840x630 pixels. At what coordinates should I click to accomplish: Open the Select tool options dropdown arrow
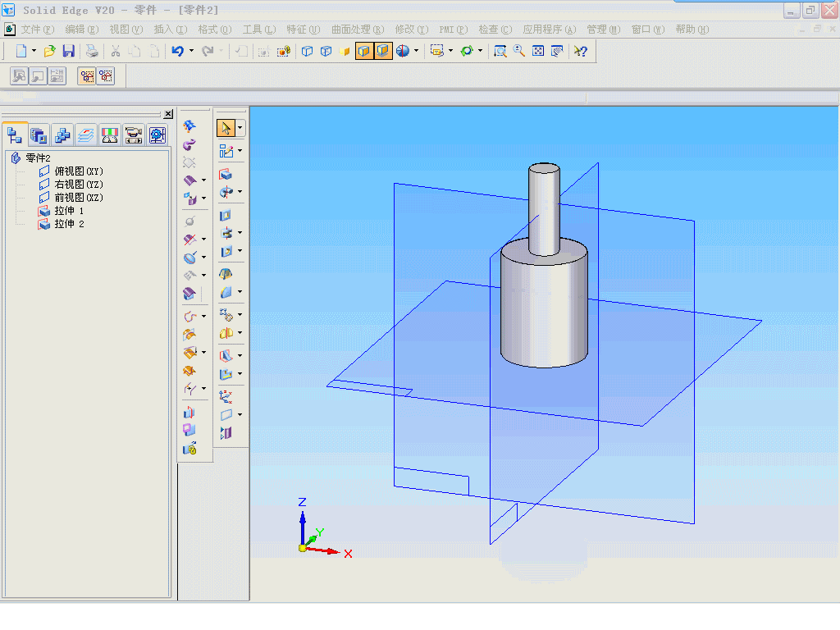point(240,128)
